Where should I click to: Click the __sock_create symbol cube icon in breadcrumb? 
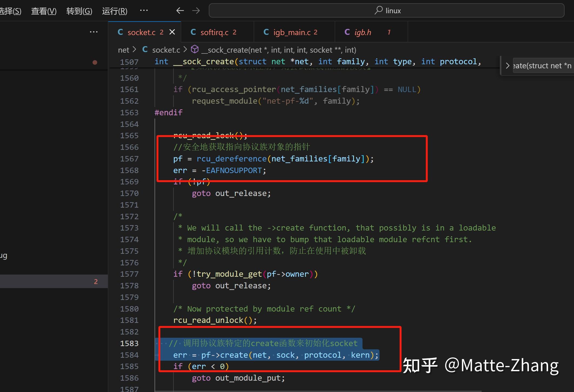click(x=195, y=50)
